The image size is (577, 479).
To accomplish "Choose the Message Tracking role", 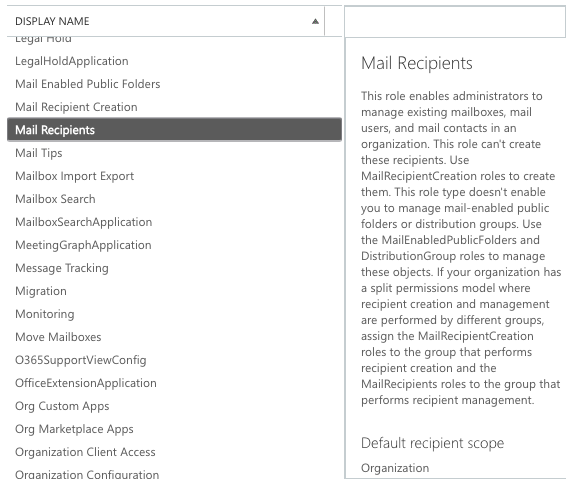I will coord(174,268).
